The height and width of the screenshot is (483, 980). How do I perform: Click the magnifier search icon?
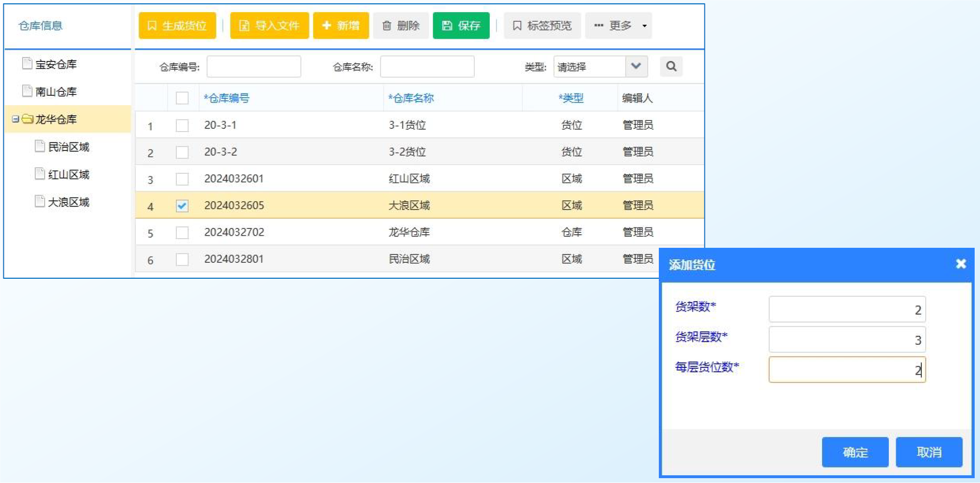(671, 66)
